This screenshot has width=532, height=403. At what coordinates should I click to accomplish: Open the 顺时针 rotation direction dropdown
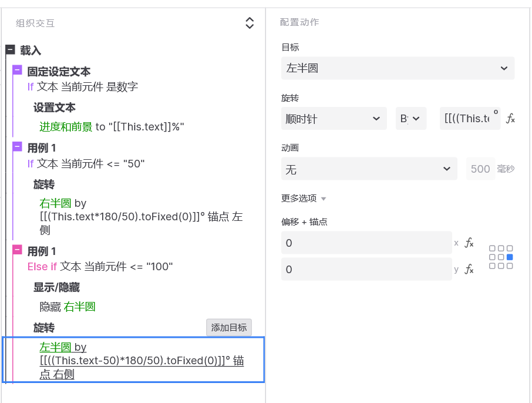(334, 119)
